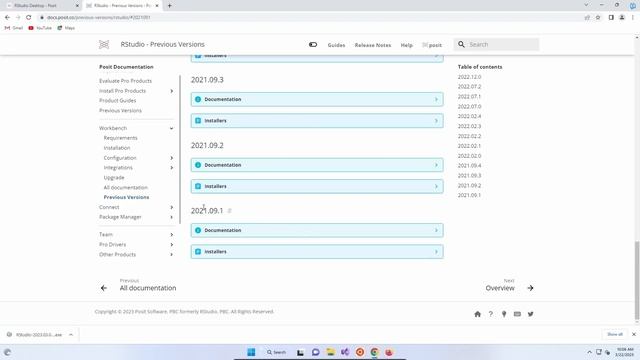Expand the Connect section arrow
This screenshot has width=640, height=360.
171,207
